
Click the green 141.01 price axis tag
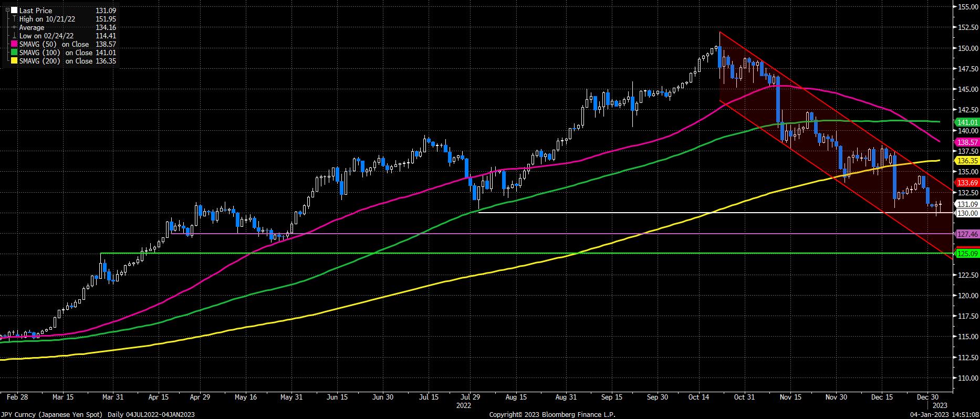pos(967,122)
